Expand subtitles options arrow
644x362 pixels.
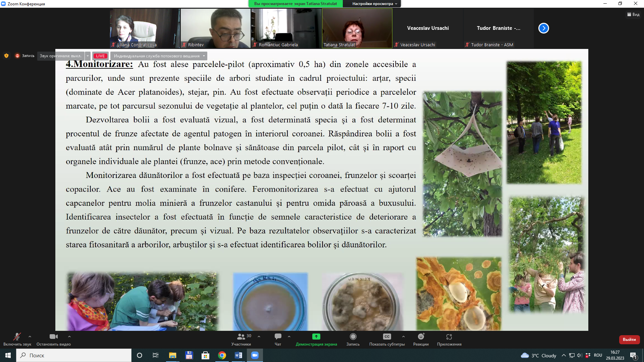[x=404, y=337]
